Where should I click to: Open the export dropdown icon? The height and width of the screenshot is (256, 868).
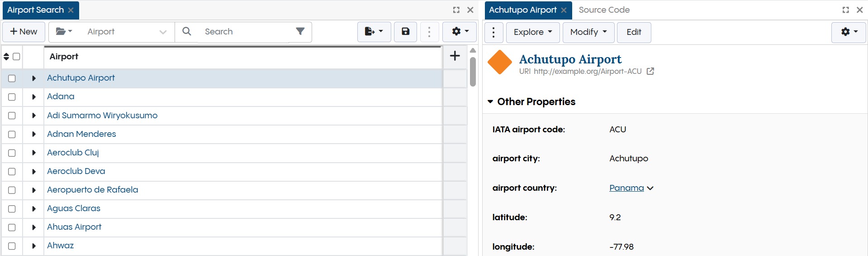coord(374,32)
